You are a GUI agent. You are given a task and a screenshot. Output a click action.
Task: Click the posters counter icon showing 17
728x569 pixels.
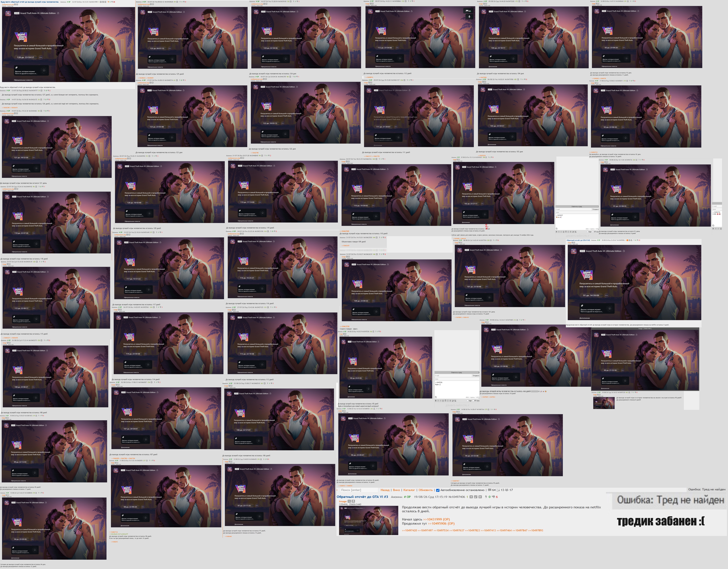(507, 490)
